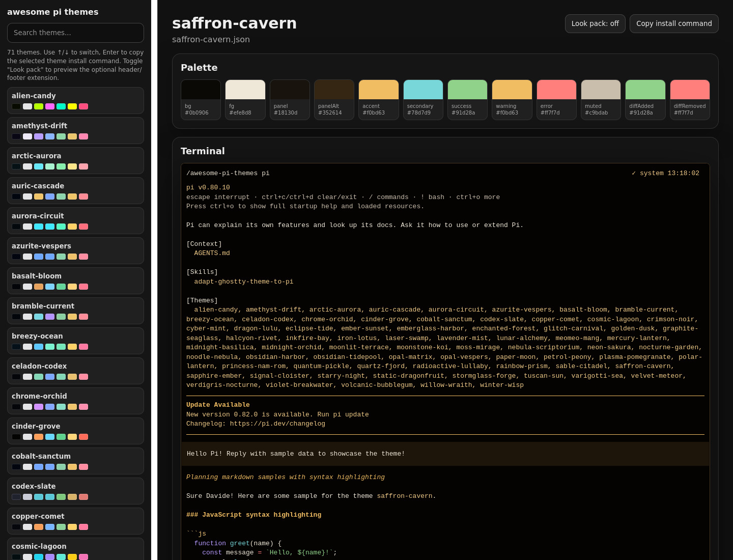
Task: Click the pi.dev changelog URL
Action: [277, 424]
